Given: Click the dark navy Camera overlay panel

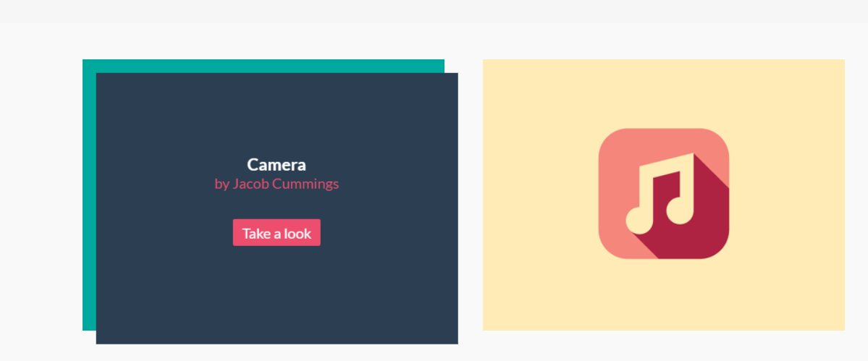Looking at the screenshot, I should click(277, 208).
